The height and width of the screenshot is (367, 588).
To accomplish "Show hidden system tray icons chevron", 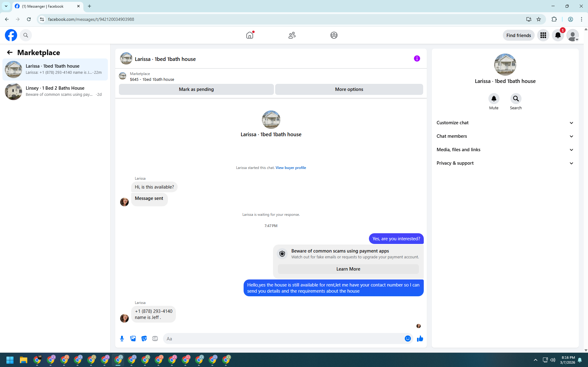I will click(x=535, y=360).
